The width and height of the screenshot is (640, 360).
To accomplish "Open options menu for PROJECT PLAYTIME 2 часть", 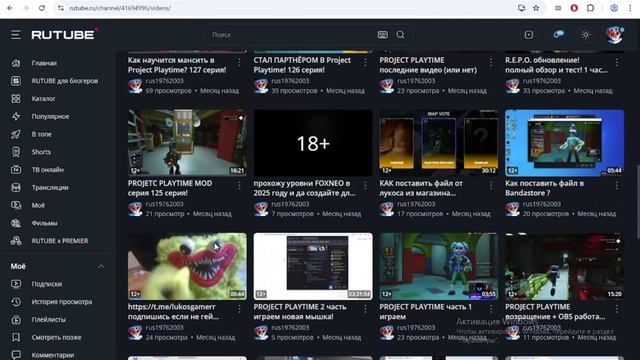I will click(x=365, y=309).
